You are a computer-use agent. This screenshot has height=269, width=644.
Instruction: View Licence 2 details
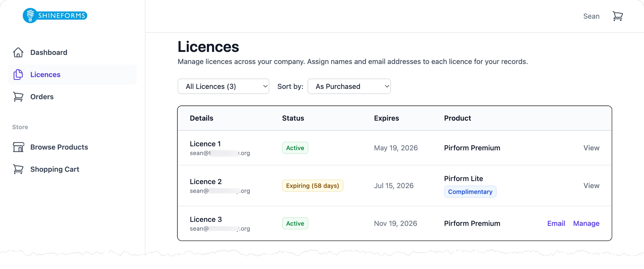[591, 186]
